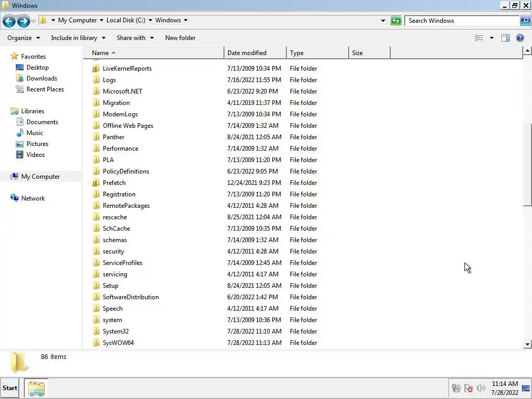Select the SoftwareDistribution folder
This screenshot has width=532, height=399.
[130, 297]
